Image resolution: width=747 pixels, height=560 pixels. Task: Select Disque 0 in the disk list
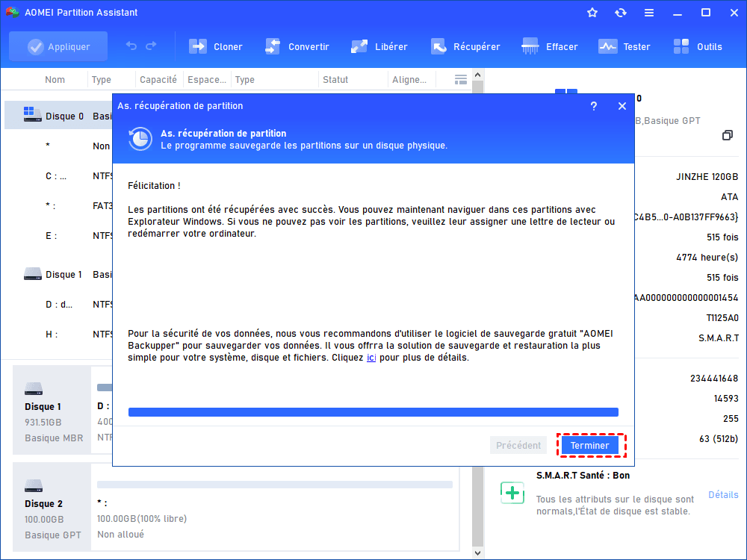(58, 116)
